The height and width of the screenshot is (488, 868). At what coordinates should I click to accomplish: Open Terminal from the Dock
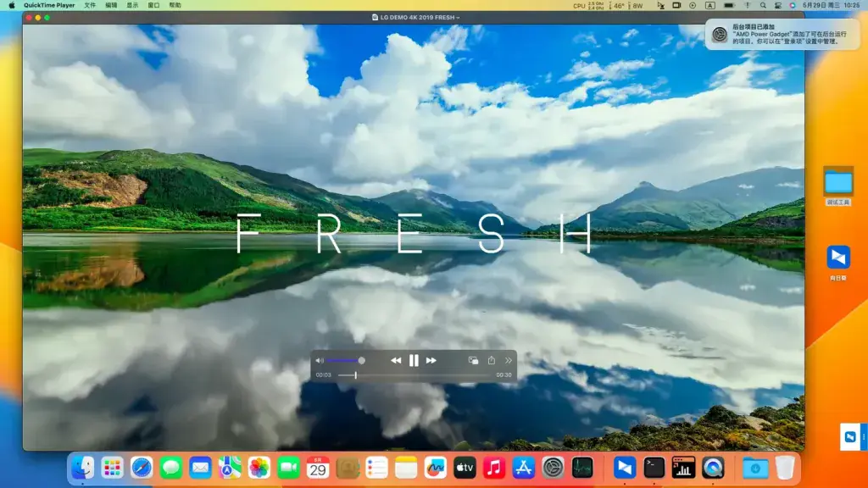point(654,468)
